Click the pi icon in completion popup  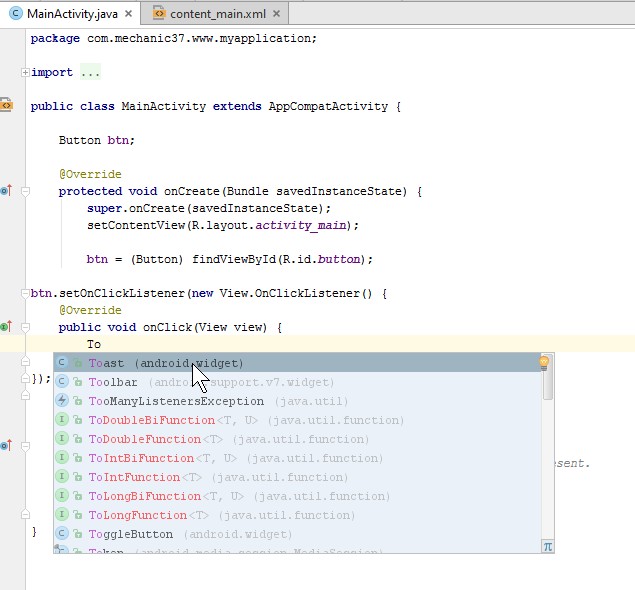click(x=548, y=547)
